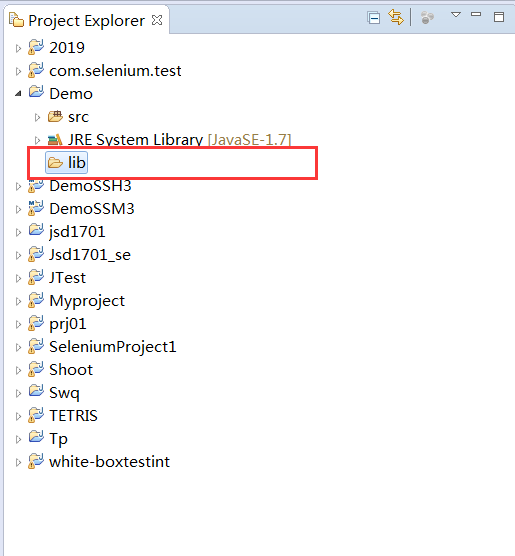Screen dimensions: 515x556
Task: Click the focus on active task icon
Action: [427, 17]
